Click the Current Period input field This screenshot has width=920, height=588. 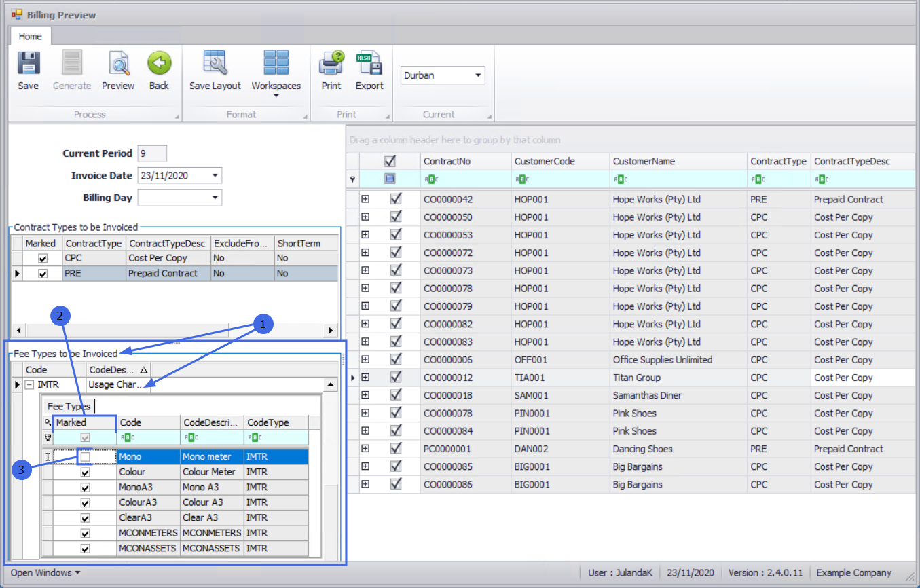coord(152,154)
